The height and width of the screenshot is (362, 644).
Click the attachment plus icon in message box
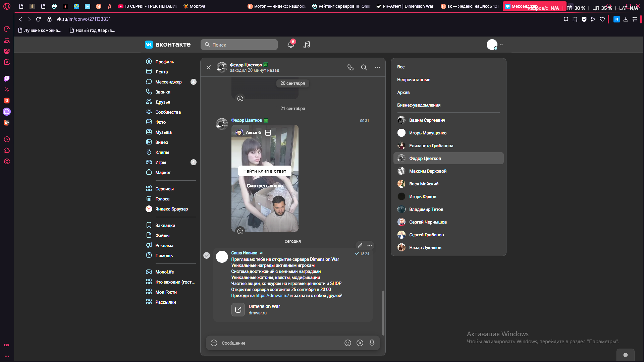point(214,343)
